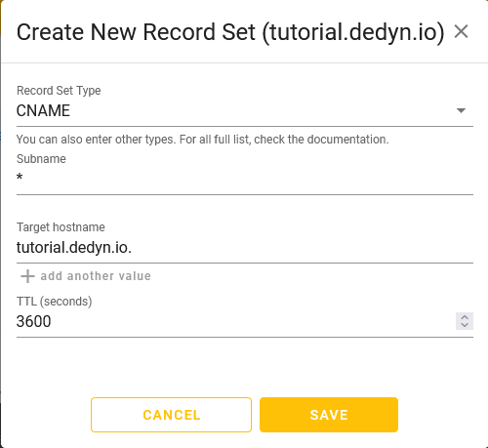Click into the tutorial.dedyn.io. target hostname field

point(245,248)
